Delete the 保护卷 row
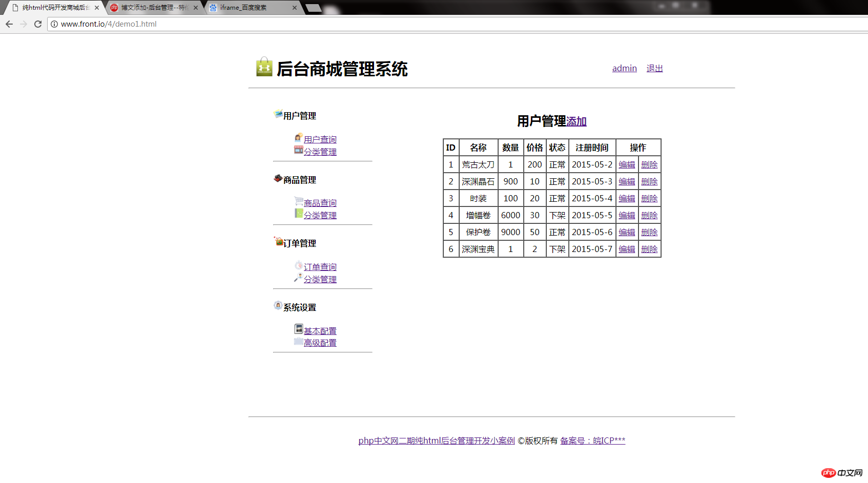868x483 pixels. [x=649, y=232]
